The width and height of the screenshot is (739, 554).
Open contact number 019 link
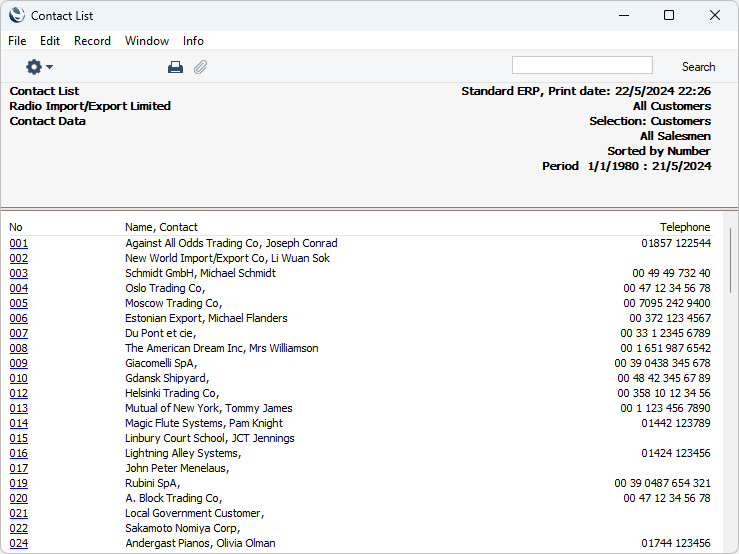pyautogui.click(x=18, y=483)
